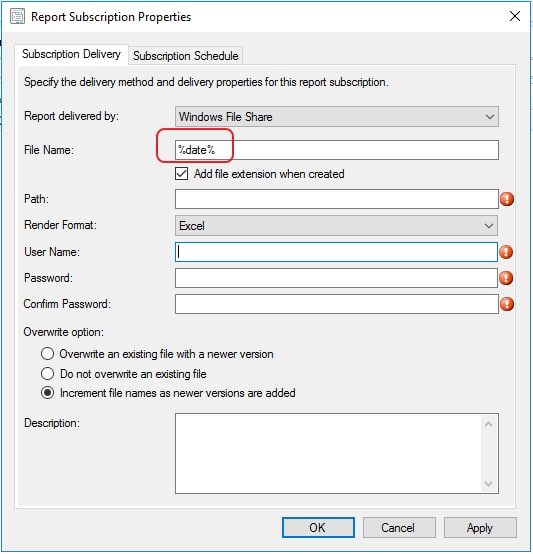The image size is (533, 554).
Task: Select Do not overwrite an existing file
Action: pyautogui.click(x=48, y=373)
